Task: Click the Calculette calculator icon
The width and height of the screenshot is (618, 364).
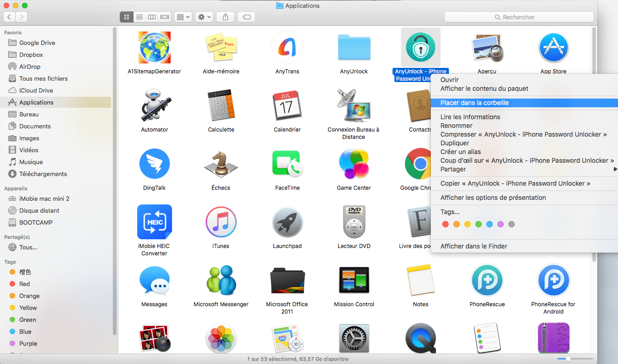Action: (221, 106)
